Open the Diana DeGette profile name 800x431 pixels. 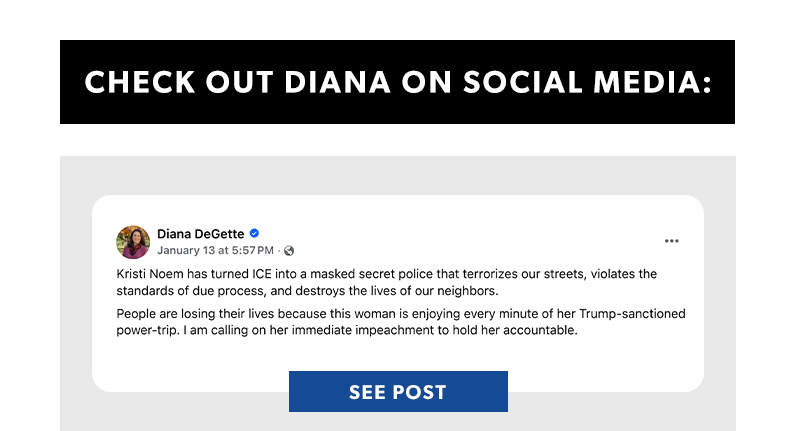pos(200,234)
